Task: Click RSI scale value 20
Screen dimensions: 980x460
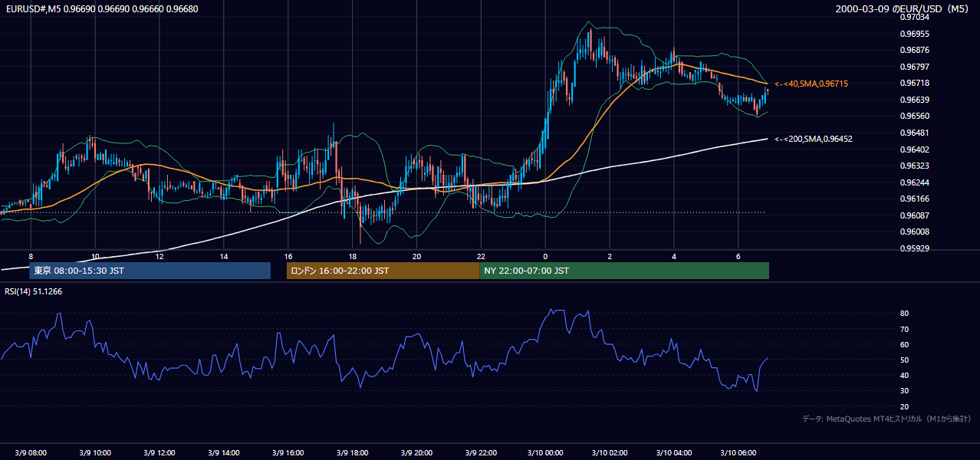Action: click(904, 406)
